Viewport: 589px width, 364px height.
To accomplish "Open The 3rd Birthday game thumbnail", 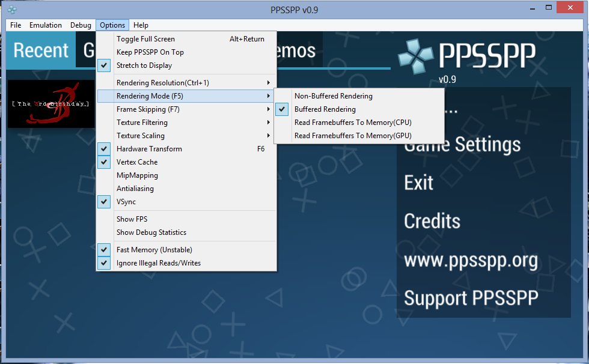I will tap(51, 104).
